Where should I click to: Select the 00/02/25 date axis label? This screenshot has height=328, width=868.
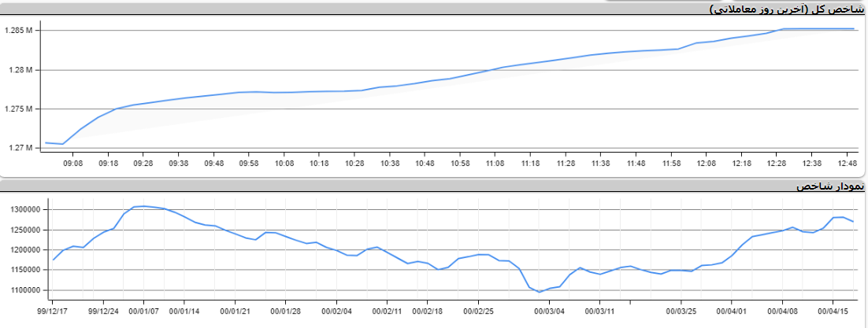pos(477,311)
